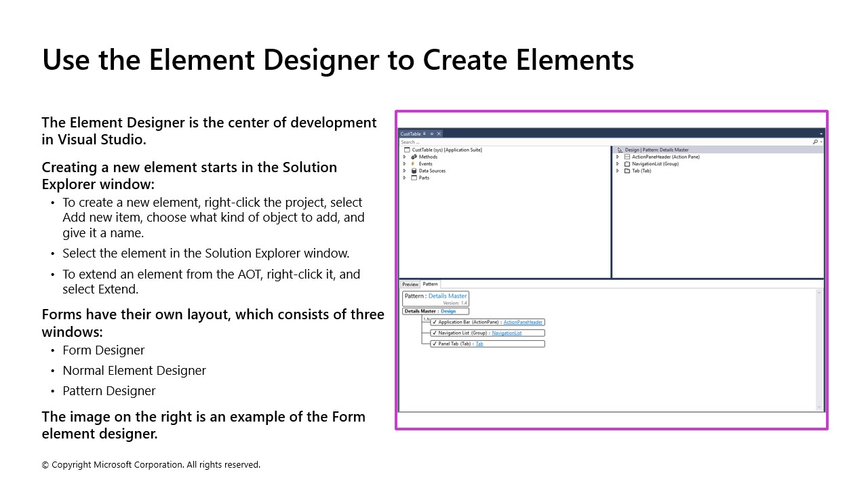
Task: Click the Parts folder icon
Action: click(414, 178)
